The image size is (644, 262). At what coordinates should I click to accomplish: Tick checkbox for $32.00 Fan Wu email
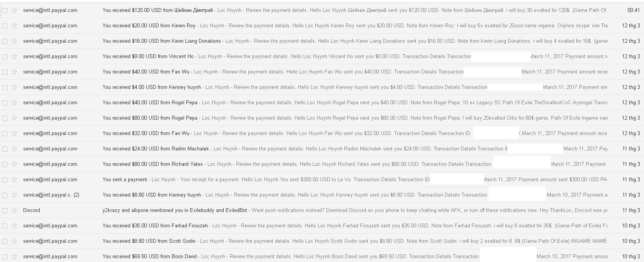(x=5, y=134)
